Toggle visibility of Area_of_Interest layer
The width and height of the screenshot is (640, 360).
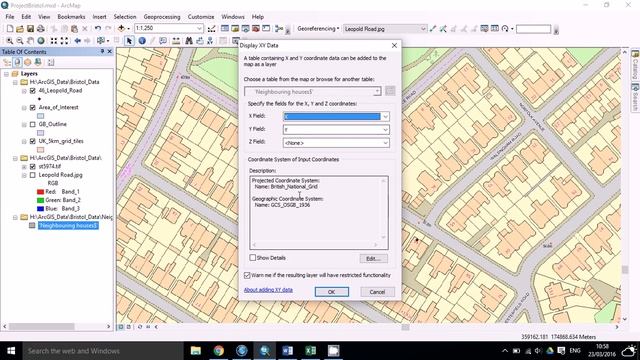(33, 107)
